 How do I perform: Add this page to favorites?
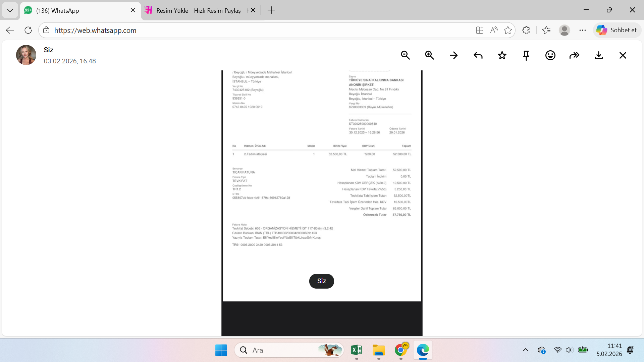pos(508,30)
